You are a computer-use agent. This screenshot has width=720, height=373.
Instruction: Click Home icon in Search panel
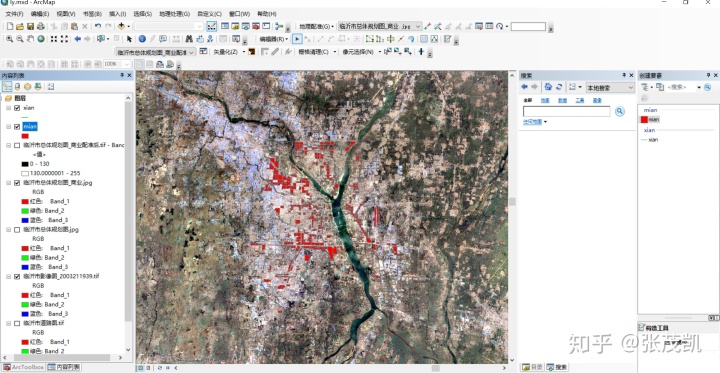click(548, 87)
